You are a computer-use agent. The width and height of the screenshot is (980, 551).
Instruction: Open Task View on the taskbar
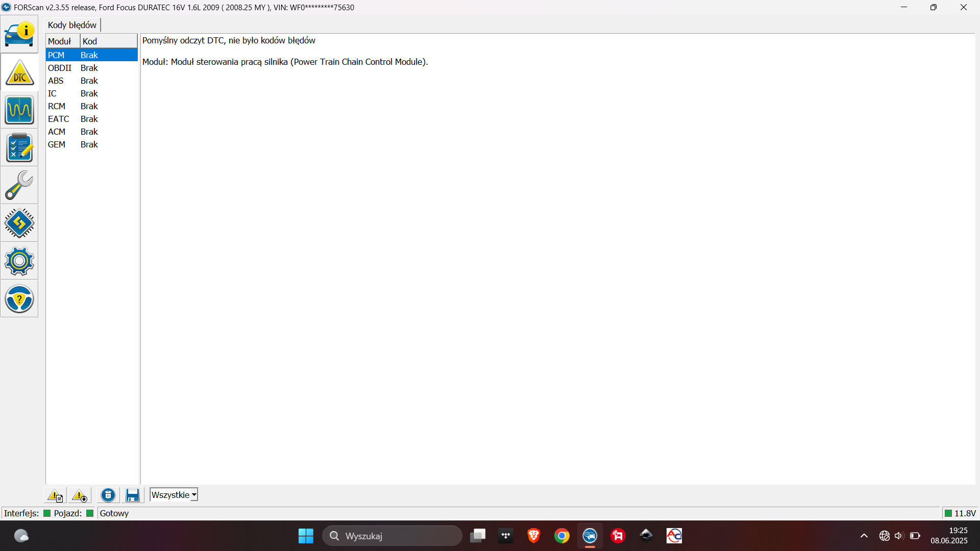(x=478, y=536)
